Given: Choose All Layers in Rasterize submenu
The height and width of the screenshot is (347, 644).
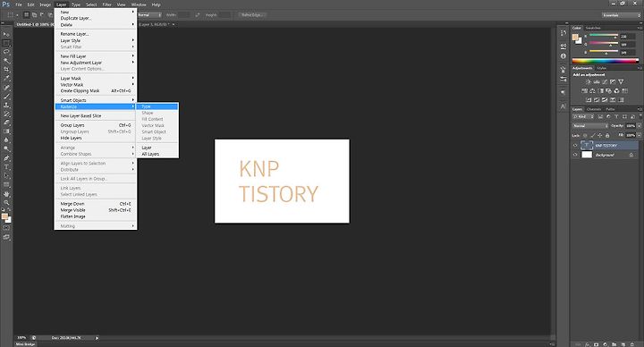Looking at the screenshot, I should [157, 154].
